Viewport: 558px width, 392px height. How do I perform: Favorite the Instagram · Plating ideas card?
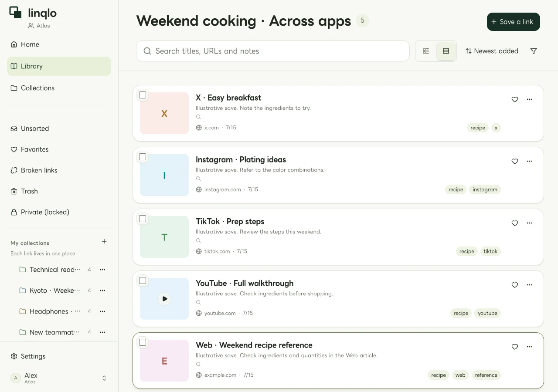point(515,161)
